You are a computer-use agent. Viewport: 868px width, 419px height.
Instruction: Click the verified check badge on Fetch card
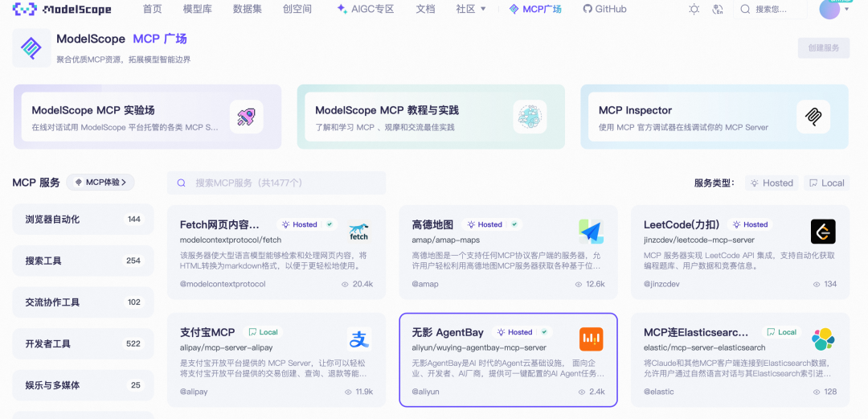click(330, 224)
